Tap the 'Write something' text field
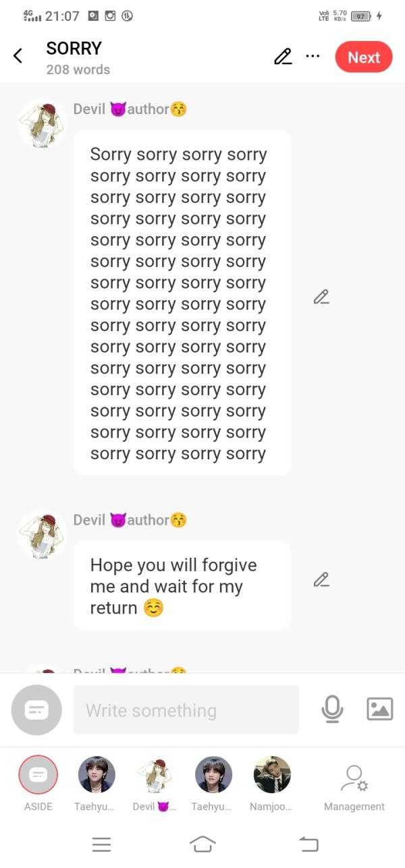 (186, 710)
